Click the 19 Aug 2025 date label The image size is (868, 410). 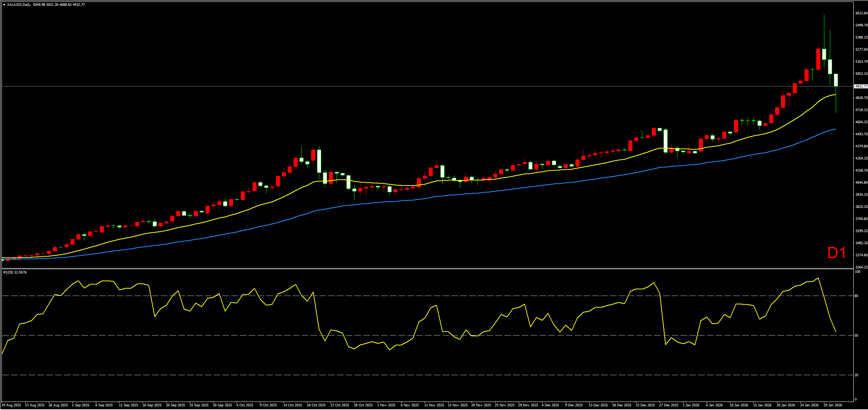11,405
